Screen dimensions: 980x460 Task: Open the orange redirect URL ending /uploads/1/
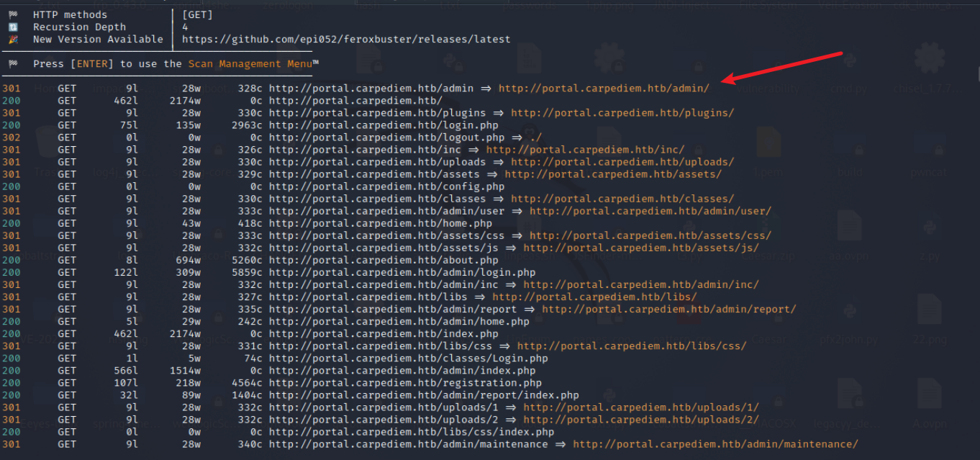641,406
